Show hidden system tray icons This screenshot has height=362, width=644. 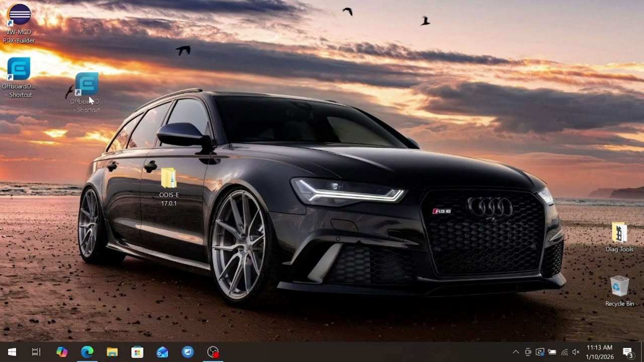tap(516, 352)
